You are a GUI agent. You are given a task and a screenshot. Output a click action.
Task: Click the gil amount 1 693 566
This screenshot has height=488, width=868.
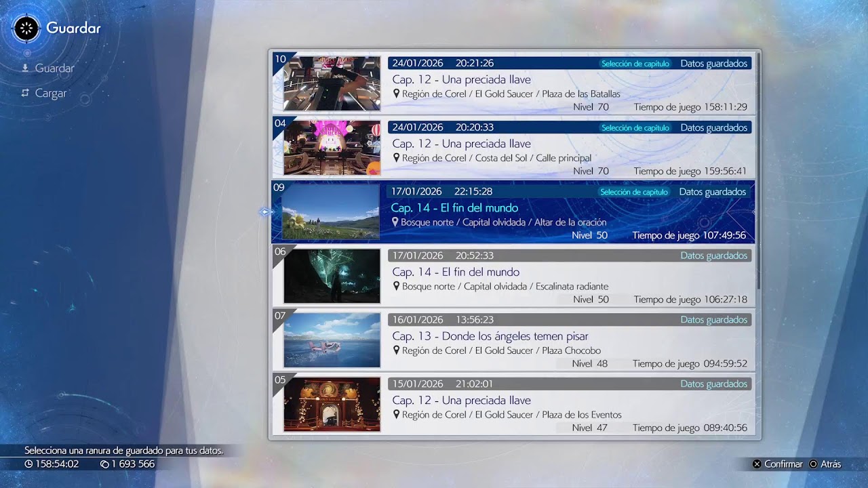point(133,464)
